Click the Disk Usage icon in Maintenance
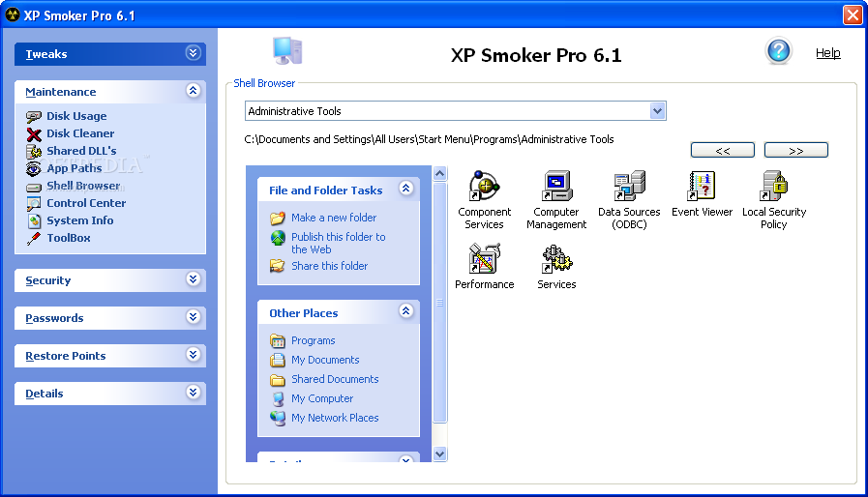Image resolution: width=868 pixels, height=497 pixels. pos(34,116)
